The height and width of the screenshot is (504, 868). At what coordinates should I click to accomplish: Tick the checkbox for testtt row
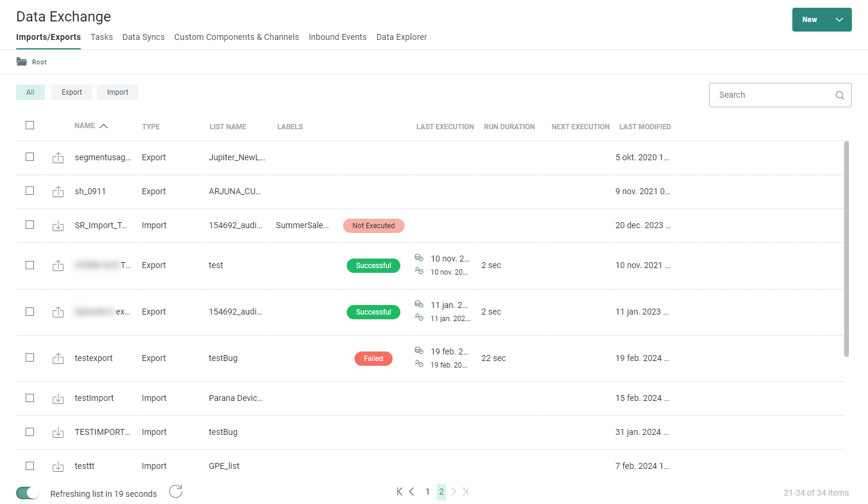[30, 466]
